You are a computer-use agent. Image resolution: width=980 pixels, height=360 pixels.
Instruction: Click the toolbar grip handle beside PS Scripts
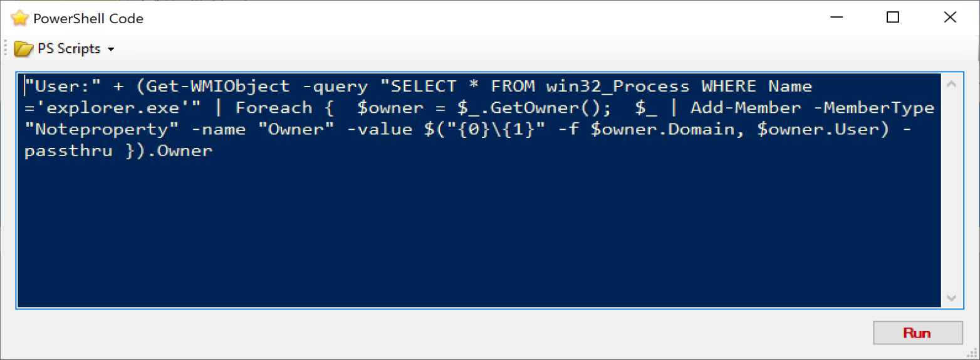pos(7,49)
